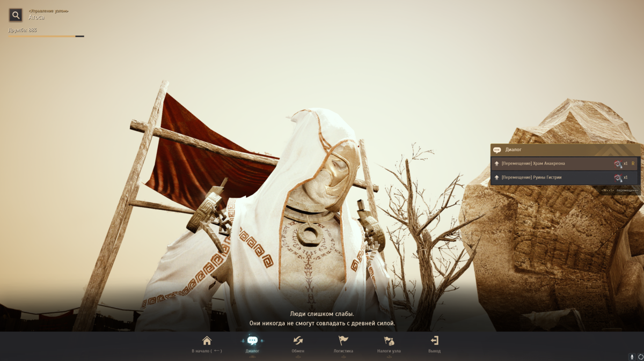Select the Храм Анакреона travel option
The height and width of the screenshot is (361, 644).
pyautogui.click(x=564, y=163)
